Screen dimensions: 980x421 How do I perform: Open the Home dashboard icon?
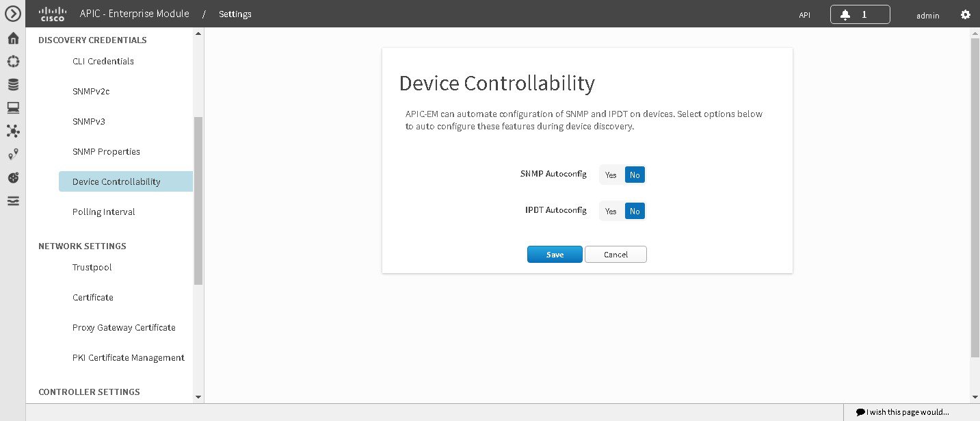pos(12,38)
